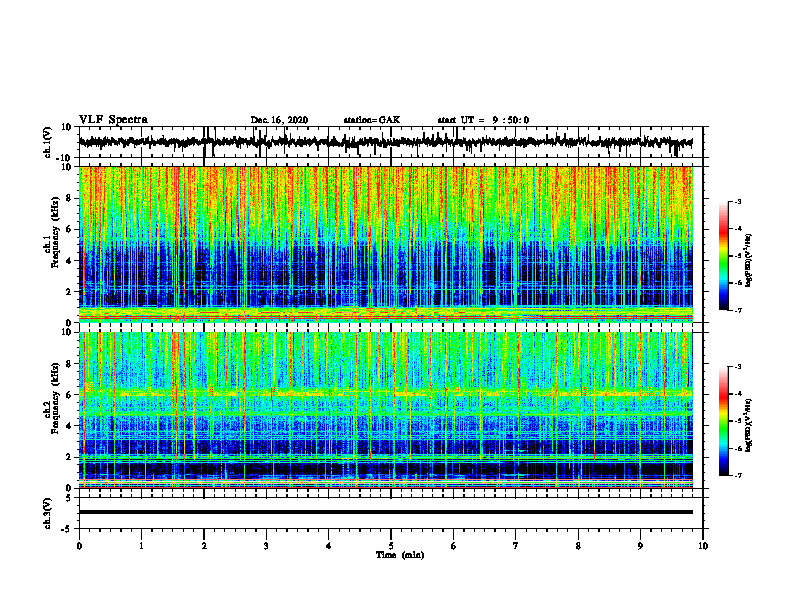The width and height of the screenshot is (792, 612).
Task: Click the "start UT = 9:50:0" text
Action: [x=483, y=120]
